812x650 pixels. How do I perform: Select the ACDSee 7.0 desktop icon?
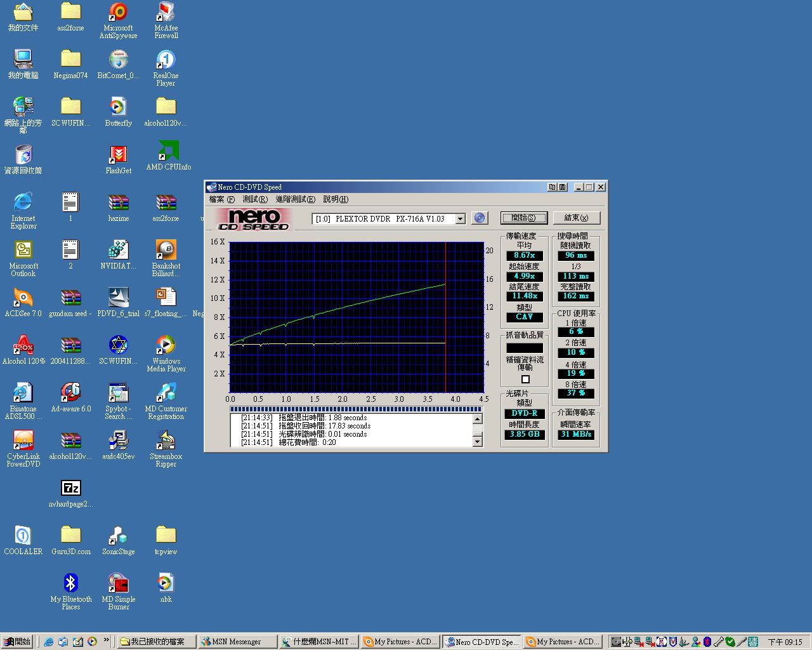(x=23, y=302)
